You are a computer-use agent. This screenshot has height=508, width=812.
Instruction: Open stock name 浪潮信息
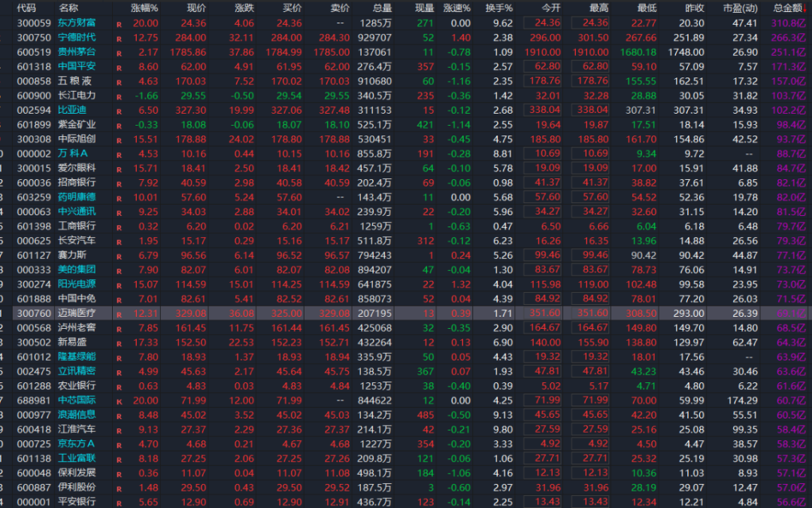pyautogui.click(x=77, y=415)
